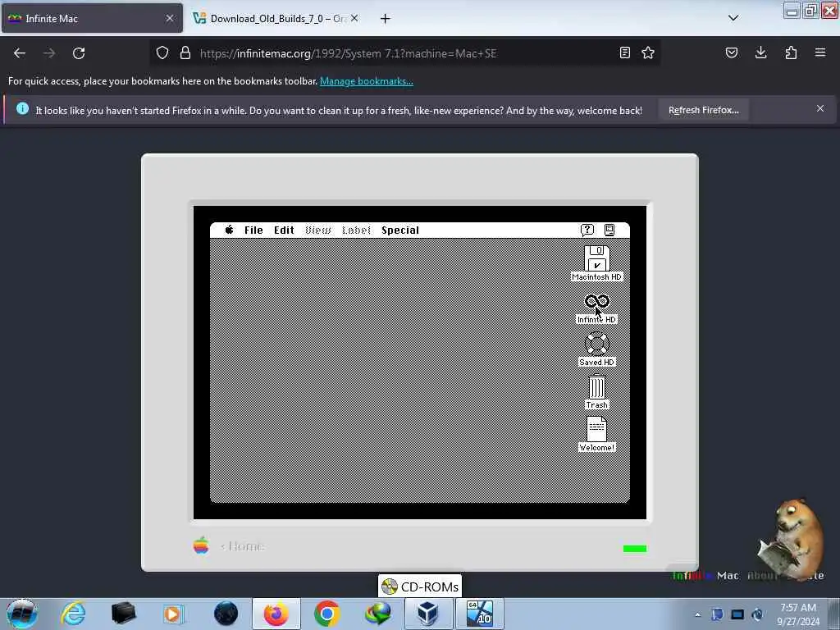This screenshot has width=840, height=630.
Task: Open the extensions puzzle icon
Action: [x=791, y=53]
